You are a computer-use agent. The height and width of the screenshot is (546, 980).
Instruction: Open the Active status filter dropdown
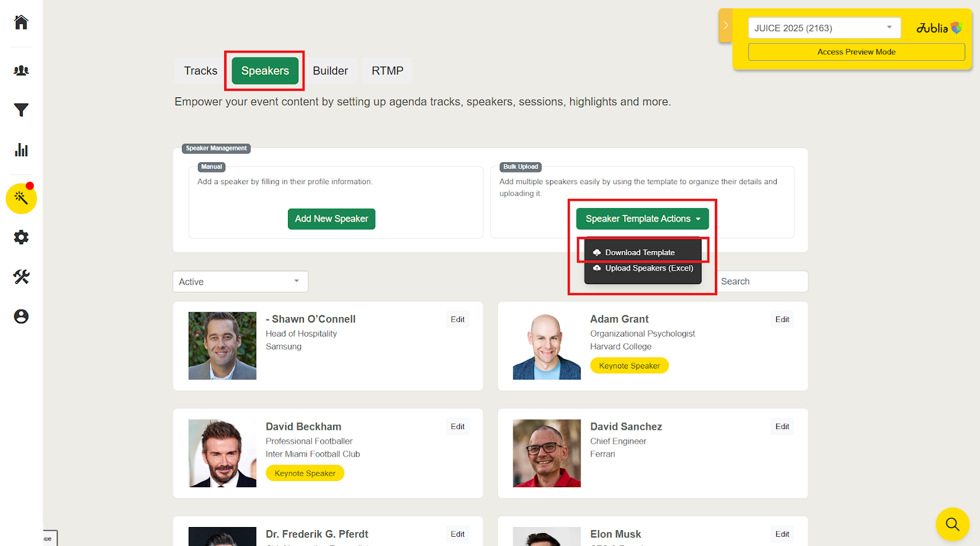click(240, 282)
